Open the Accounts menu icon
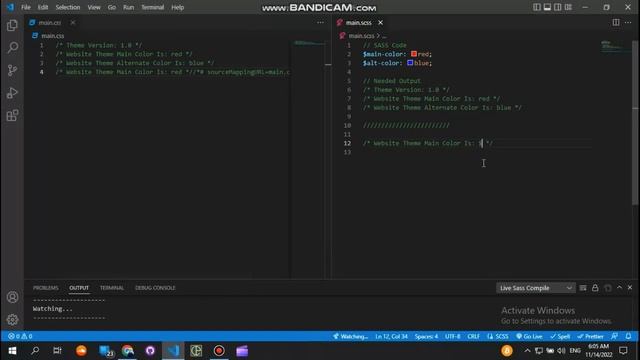The height and width of the screenshot is (360, 640). pyautogui.click(x=12, y=297)
